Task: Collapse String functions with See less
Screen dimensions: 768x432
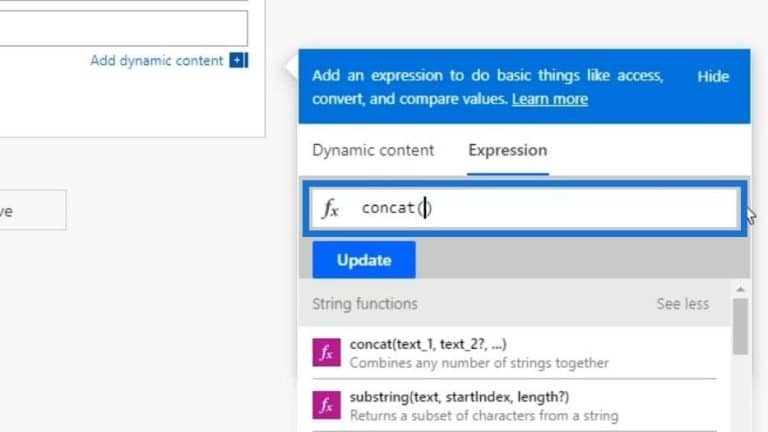Action: (x=682, y=304)
